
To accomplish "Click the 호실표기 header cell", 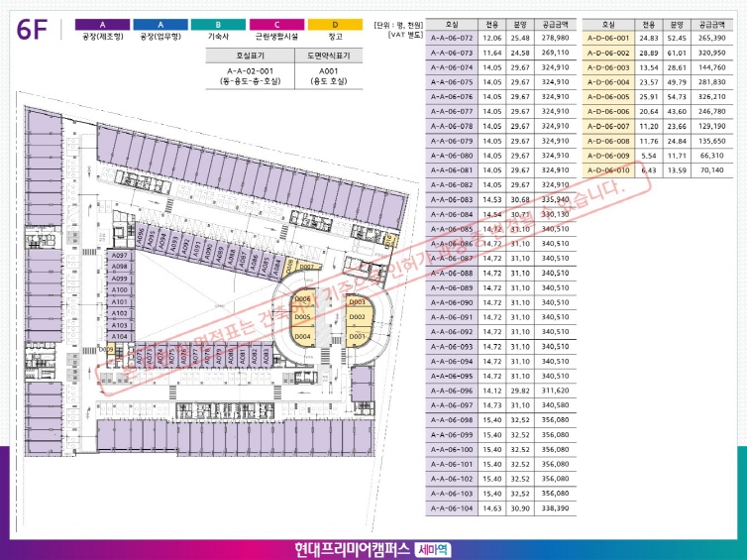I will pyautogui.click(x=251, y=56).
